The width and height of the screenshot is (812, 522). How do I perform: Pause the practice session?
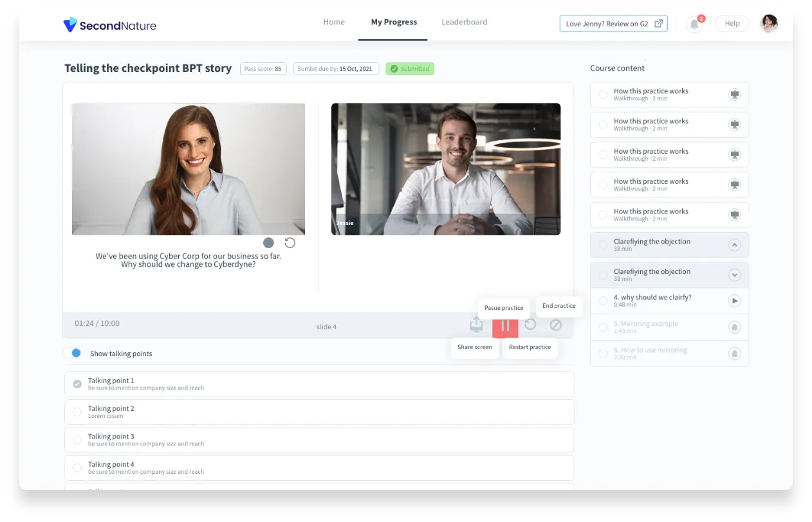(x=505, y=326)
